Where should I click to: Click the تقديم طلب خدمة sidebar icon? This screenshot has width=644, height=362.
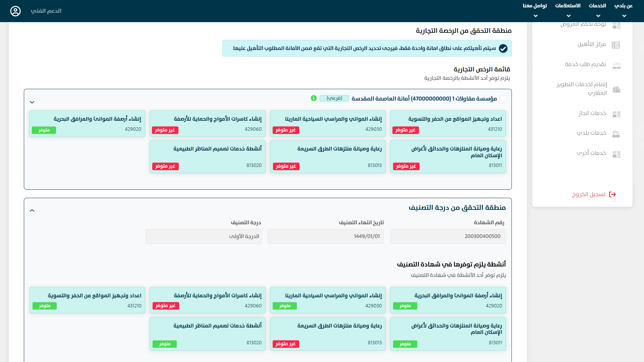tap(616, 65)
